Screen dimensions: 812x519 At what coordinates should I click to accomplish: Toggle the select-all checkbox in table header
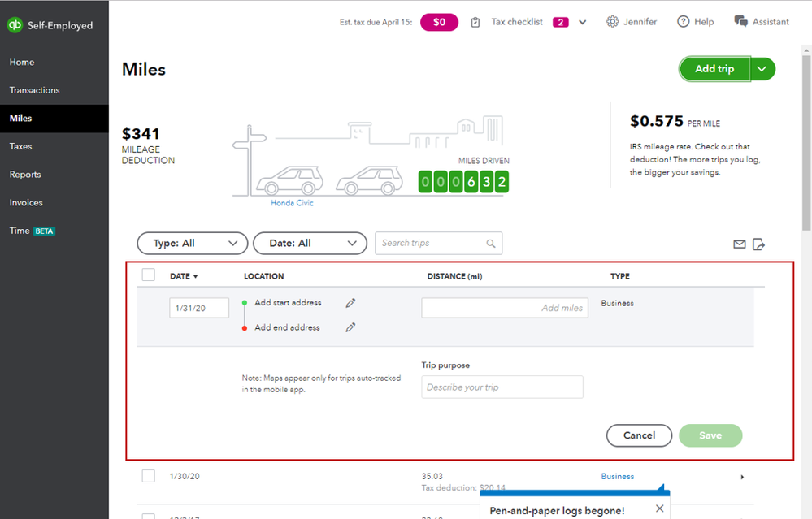coord(149,275)
